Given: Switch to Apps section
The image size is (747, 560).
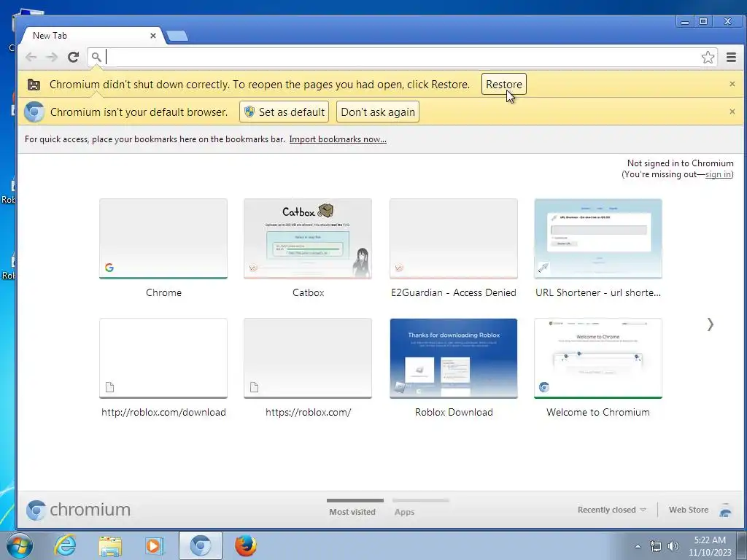Looking at the screenshot, I should 404,511.
